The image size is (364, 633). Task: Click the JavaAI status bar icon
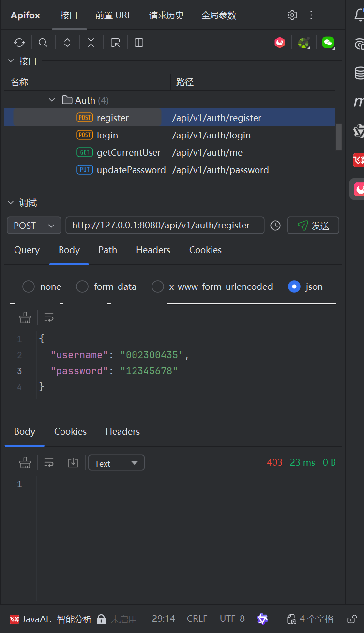(14, 619)
